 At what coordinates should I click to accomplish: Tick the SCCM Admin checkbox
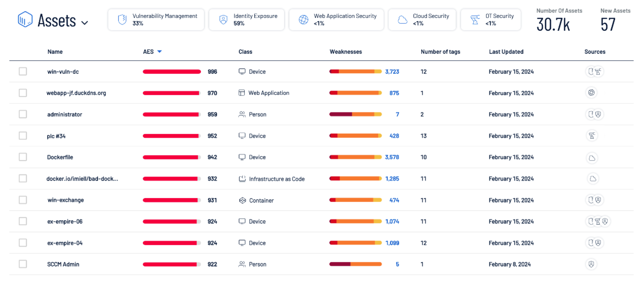tap(23, 264)
